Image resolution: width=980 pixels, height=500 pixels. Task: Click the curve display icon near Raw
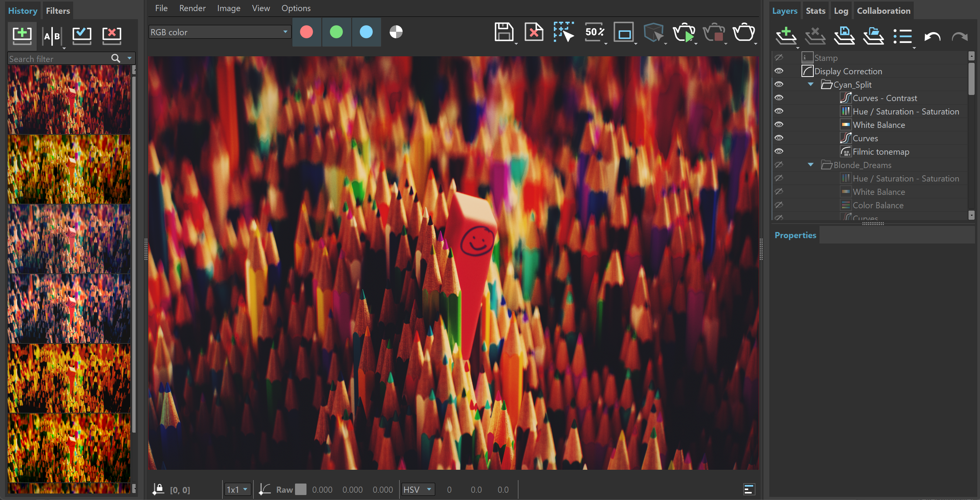pos(264,489)
